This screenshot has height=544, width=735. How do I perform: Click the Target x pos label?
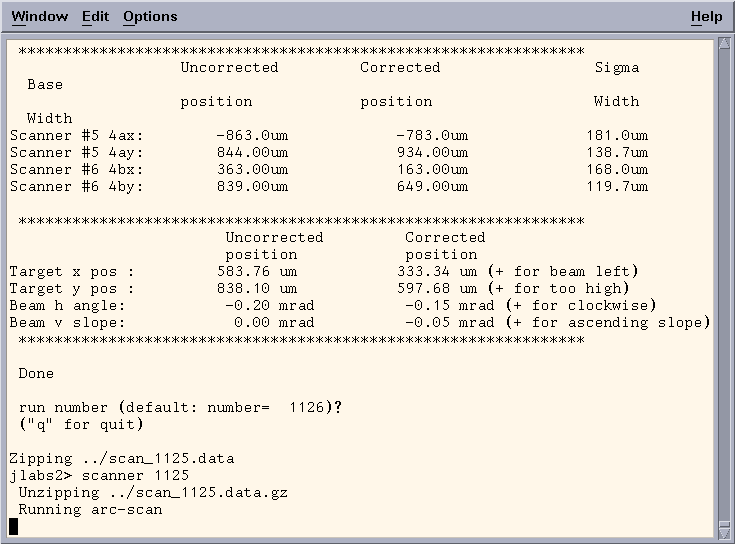point(71,272)
